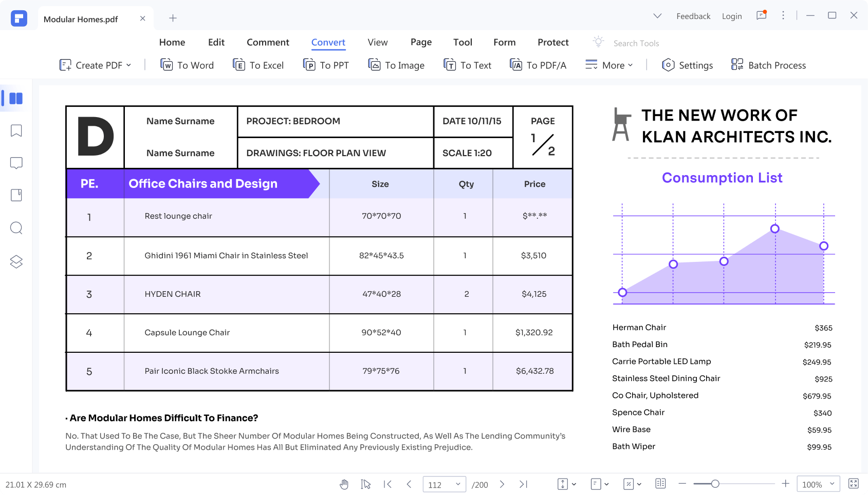This screenshot has width=868, height=495.
Task: Open the Feedback link
Action: point(693,16)
